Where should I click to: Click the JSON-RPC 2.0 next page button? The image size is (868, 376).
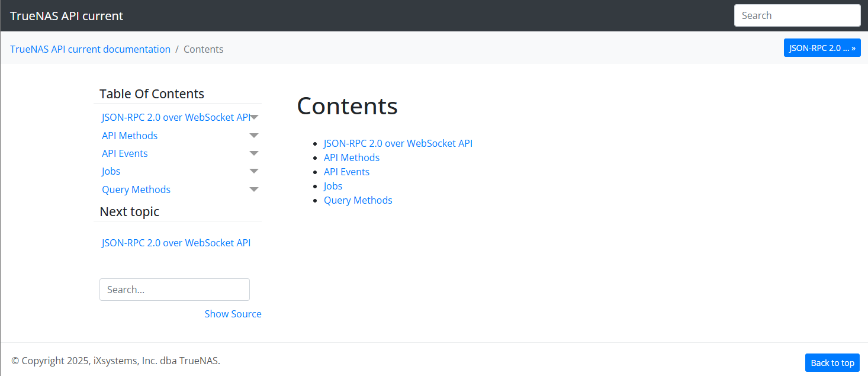(x=822, y=47)
